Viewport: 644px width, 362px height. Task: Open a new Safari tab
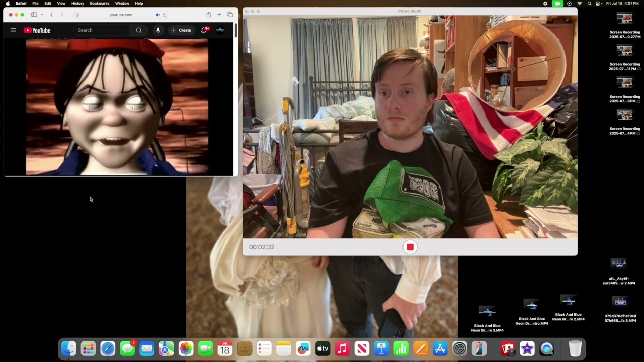219,15
